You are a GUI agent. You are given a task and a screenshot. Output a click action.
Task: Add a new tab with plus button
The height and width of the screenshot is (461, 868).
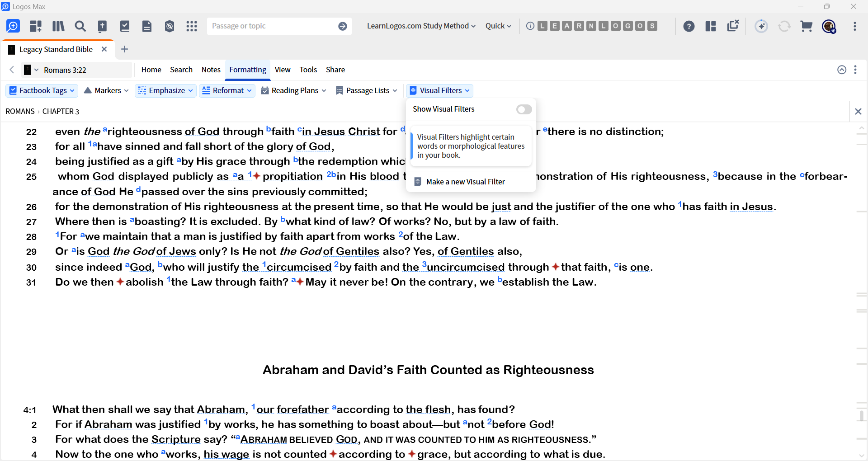[125, 49]
